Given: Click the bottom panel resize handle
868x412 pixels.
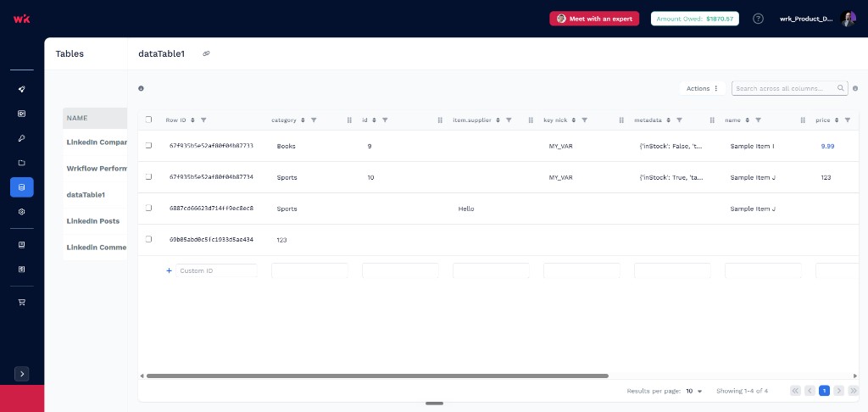Looking at the screenshot, I should [435, 404].
